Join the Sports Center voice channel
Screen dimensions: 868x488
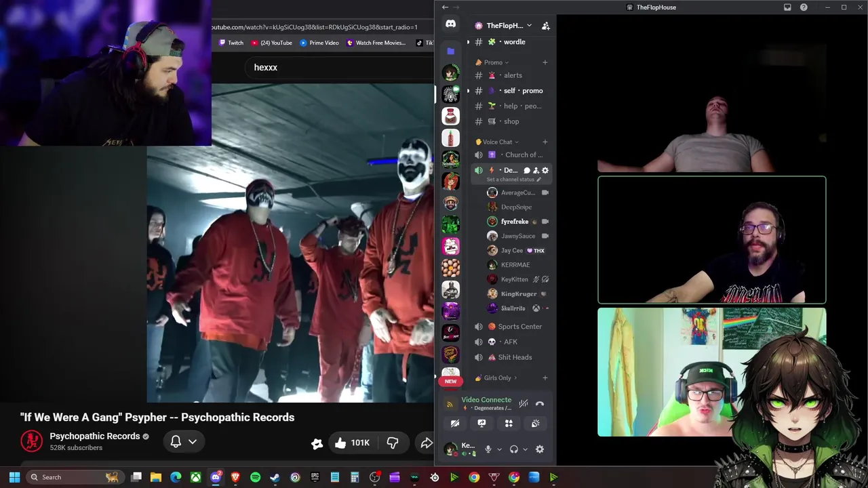tap(511, 327)
